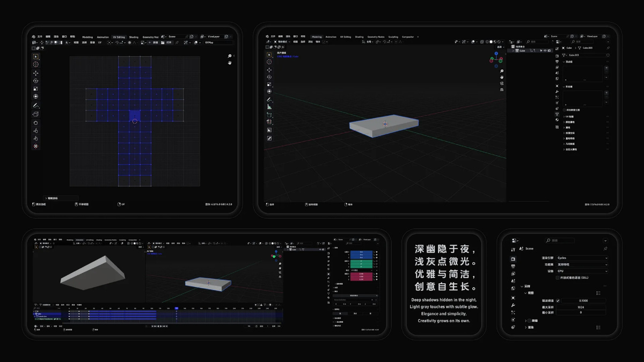The width and height of the screenshot is (644, 362).
Task: Open World properties tab in bottom-right panel
Action: click(x=513, y=289)
